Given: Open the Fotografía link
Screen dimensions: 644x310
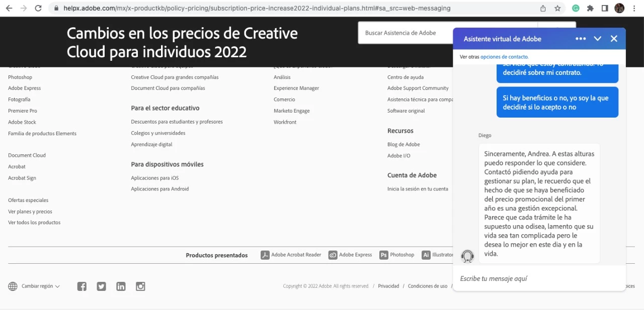Looking at the screenshot, I should point(19,99).
